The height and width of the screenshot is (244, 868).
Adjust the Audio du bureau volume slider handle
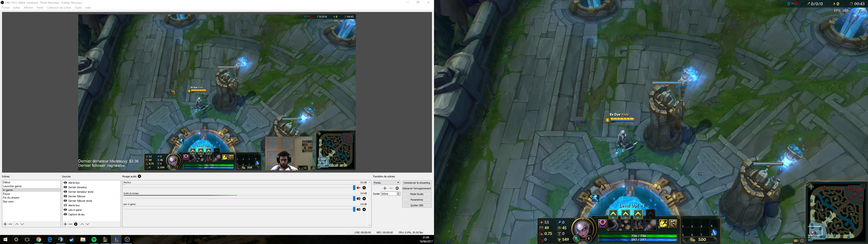(354, 199)
